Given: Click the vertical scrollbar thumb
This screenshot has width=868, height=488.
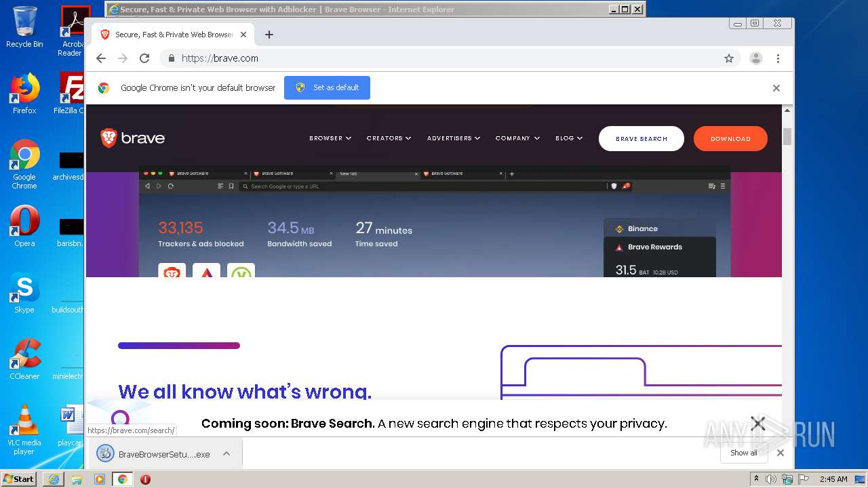Looking at the screenshot, I should click(x=787, y=136).
